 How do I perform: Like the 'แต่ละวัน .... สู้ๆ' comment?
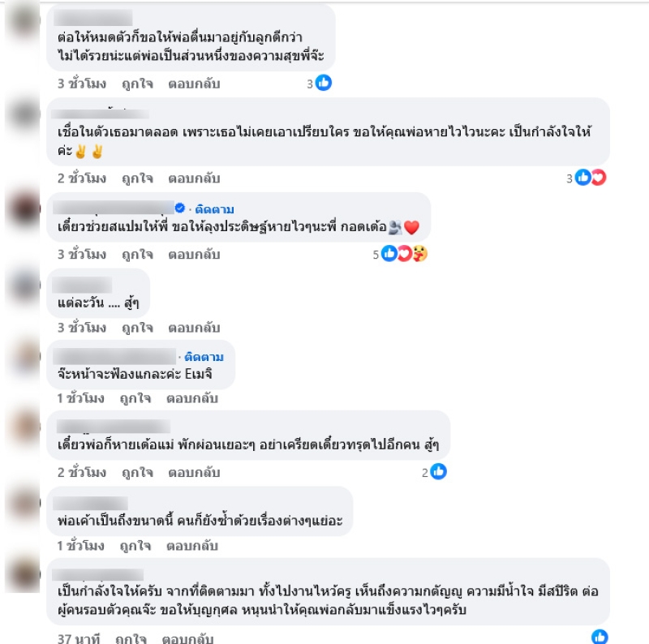pos(137,328)
